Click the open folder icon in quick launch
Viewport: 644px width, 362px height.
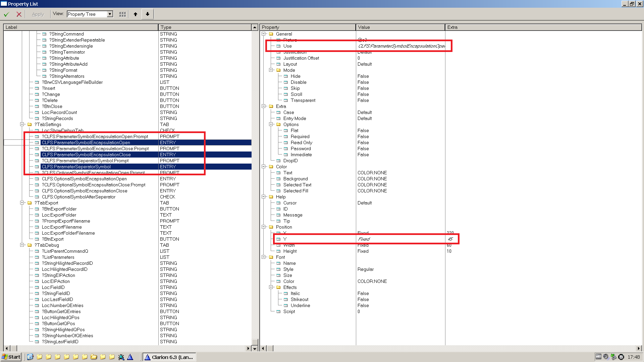[94, 357]
